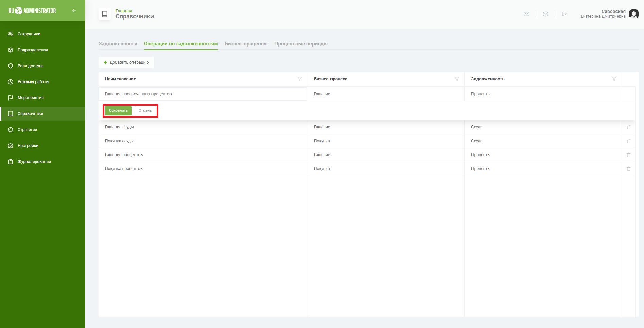This screenshot has height=328, width=644.
Task: Select the Гашение ссуды row name
Action: click(120, 127)
